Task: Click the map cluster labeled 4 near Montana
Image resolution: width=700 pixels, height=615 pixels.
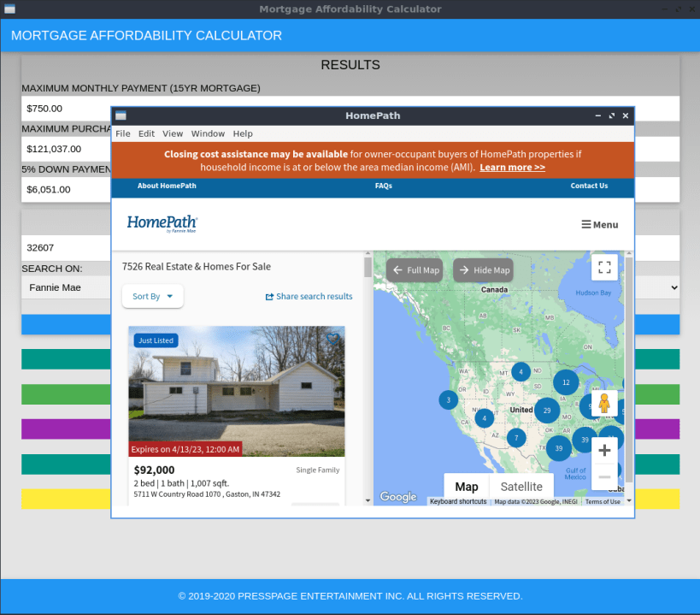Action: [521, 371]
